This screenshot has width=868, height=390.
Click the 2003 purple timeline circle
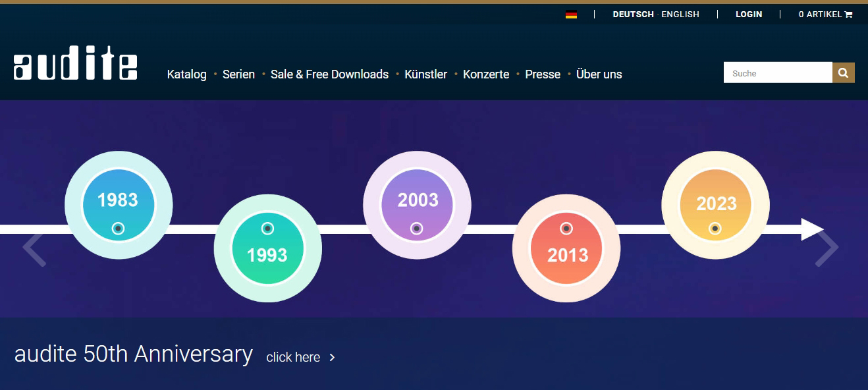tap(417, 205)
